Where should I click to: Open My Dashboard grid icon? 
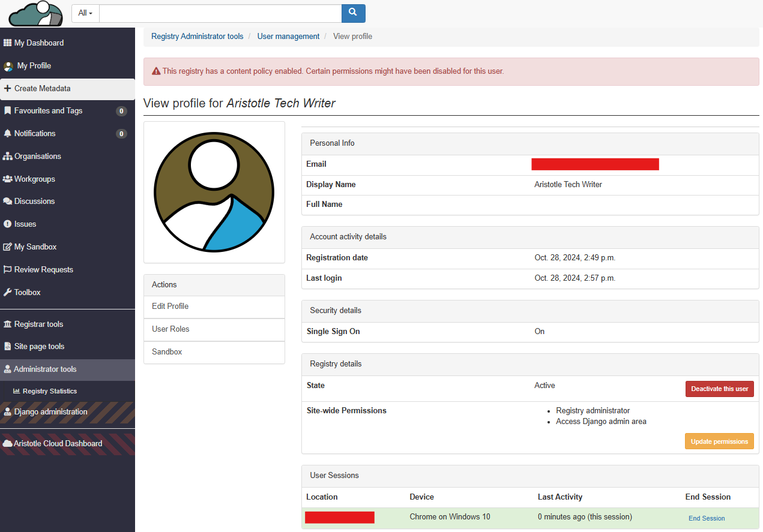7,43
